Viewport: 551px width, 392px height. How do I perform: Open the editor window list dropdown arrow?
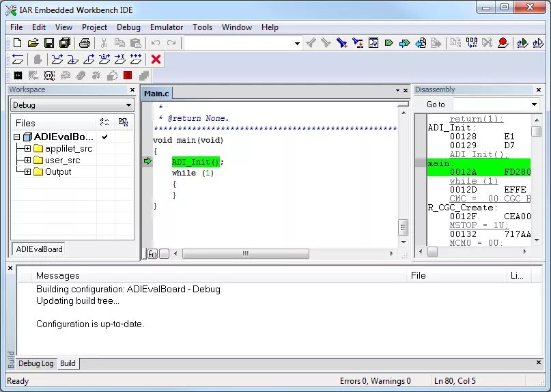(x=397, y=90)
